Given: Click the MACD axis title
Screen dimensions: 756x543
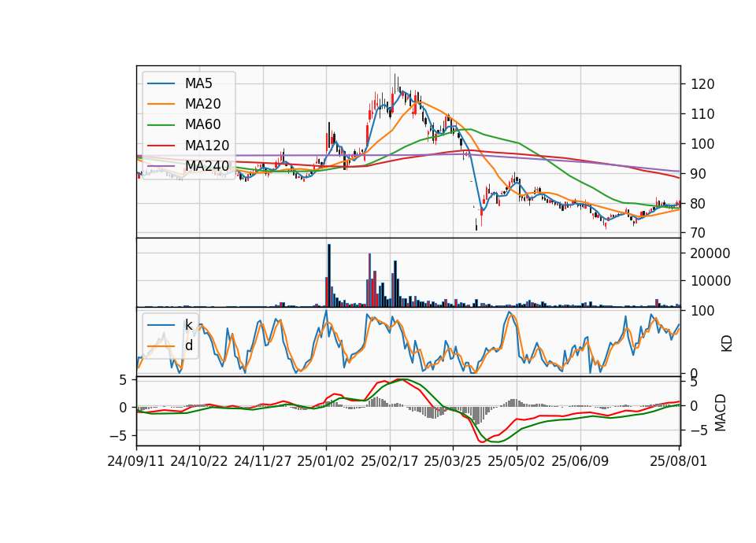Looking at the screenshot, I should (x=721, y=412).
